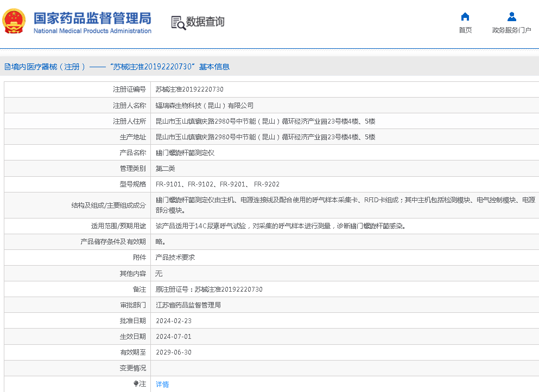Click the 国家药品监督管理局 site title
Image resolution: width=539 pixels, height=392 pixels.
coord(92,18)
